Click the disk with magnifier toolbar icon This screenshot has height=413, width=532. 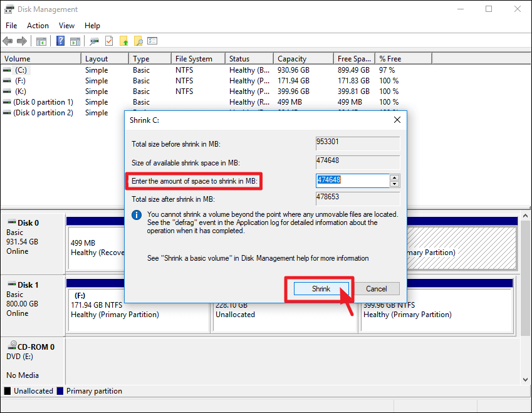(x=95, y=41)
